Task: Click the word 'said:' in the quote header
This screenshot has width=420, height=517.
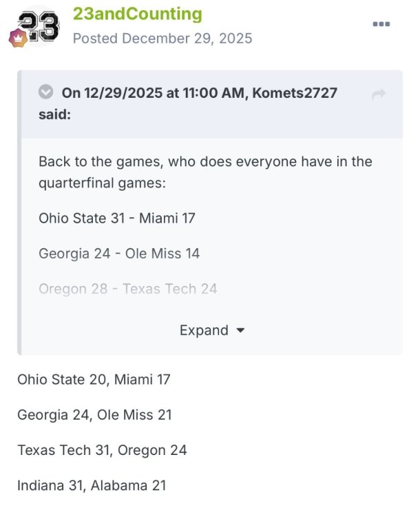Action: pos(54,114)
